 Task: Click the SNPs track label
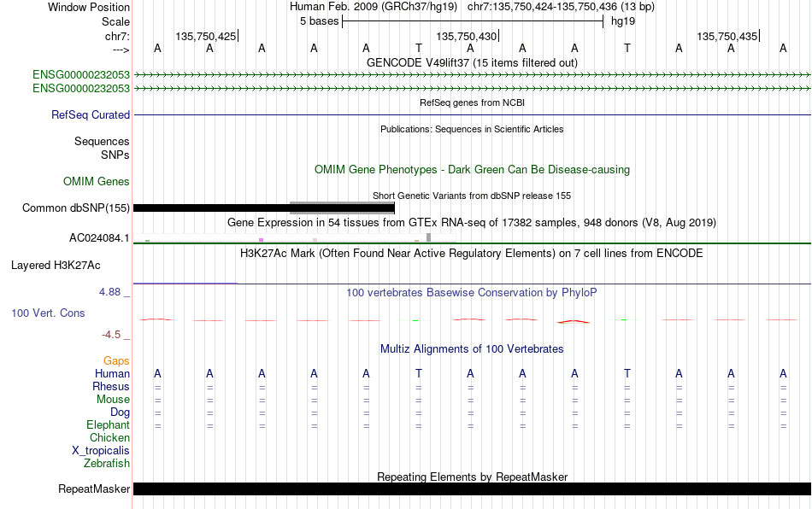(115, 155)
